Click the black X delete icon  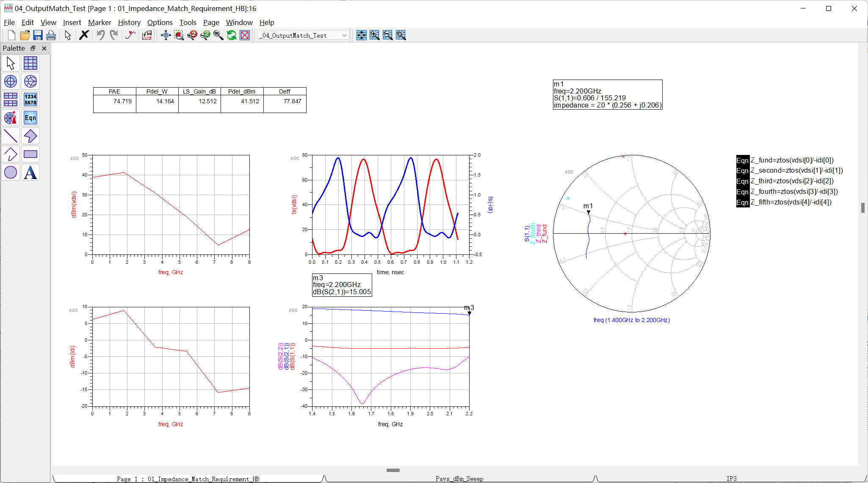(84, 35)
